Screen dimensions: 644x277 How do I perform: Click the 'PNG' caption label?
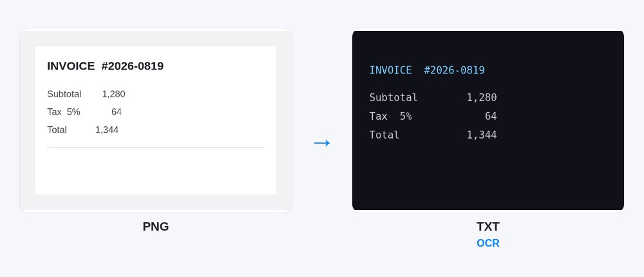[156, 227]
